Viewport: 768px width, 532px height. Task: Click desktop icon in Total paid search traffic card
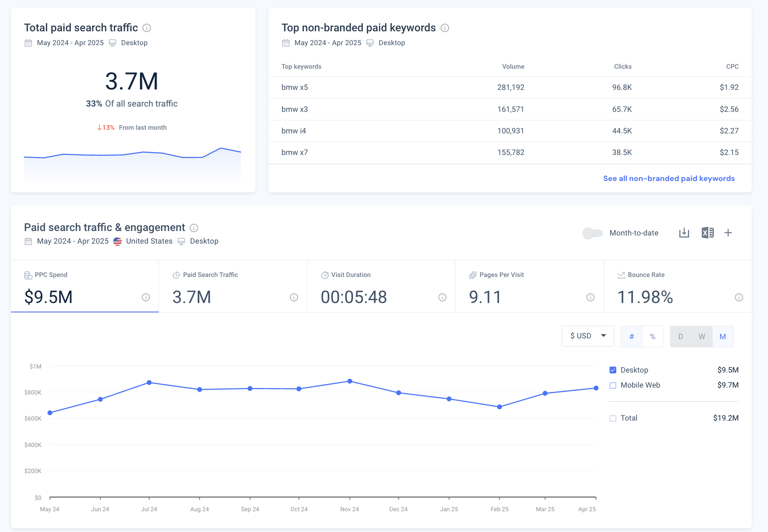113,43
